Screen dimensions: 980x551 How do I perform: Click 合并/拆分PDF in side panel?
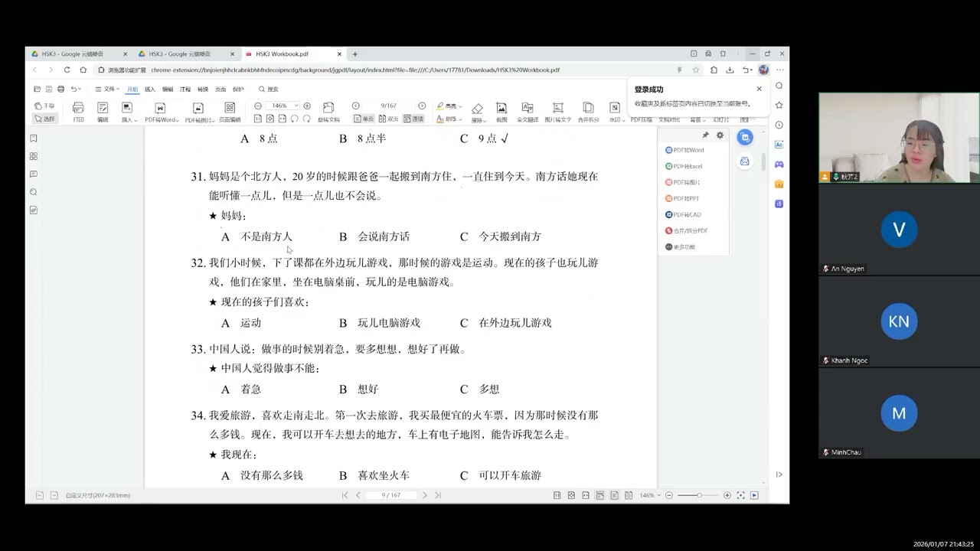pos(686,230)
